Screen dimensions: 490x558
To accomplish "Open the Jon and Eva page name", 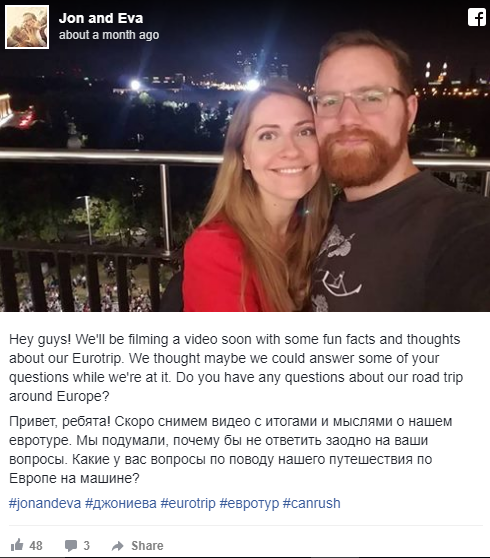I will tap(101, 18).
